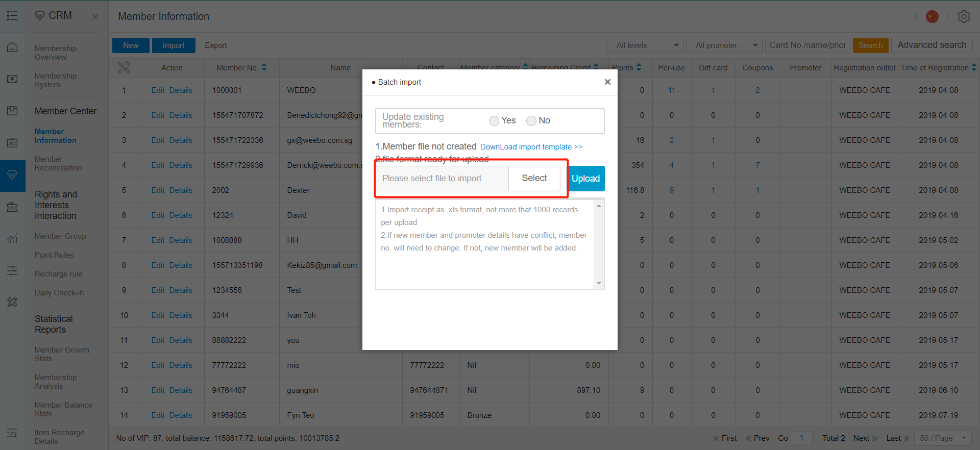
Task: Open the home icon in left rail
Action: pyautogui.click(x=12, y=47)
